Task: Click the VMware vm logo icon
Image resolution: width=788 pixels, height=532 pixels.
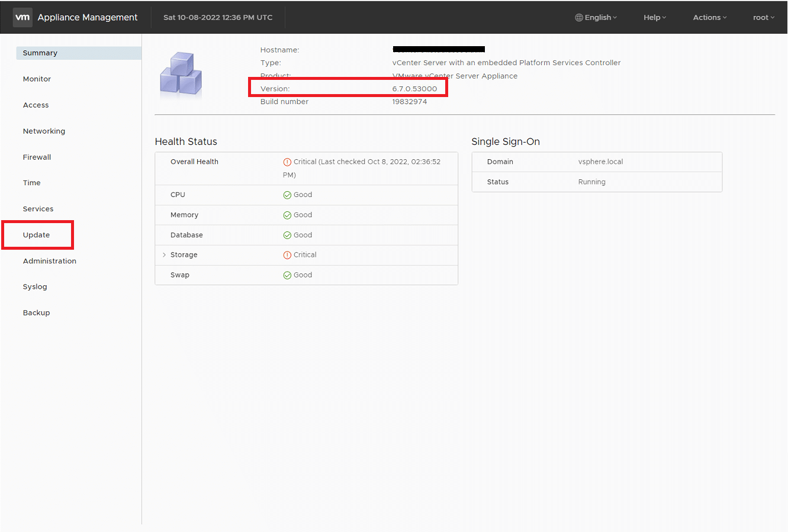Action: tap(22, 17)
